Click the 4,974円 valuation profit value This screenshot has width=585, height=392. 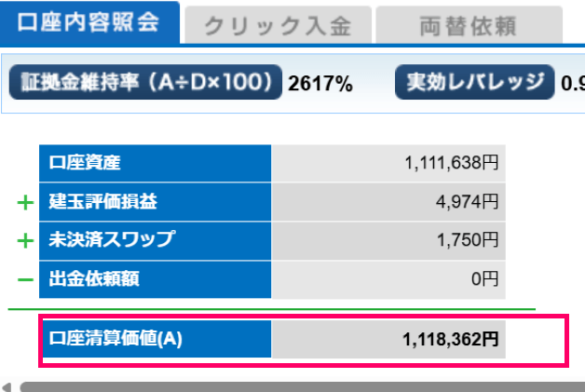tap(468, 201)
